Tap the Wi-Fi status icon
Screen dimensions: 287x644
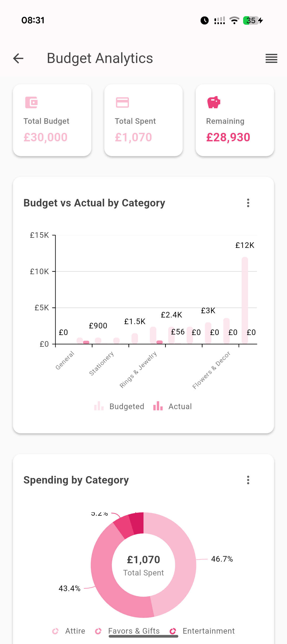[x=234, y=20]
